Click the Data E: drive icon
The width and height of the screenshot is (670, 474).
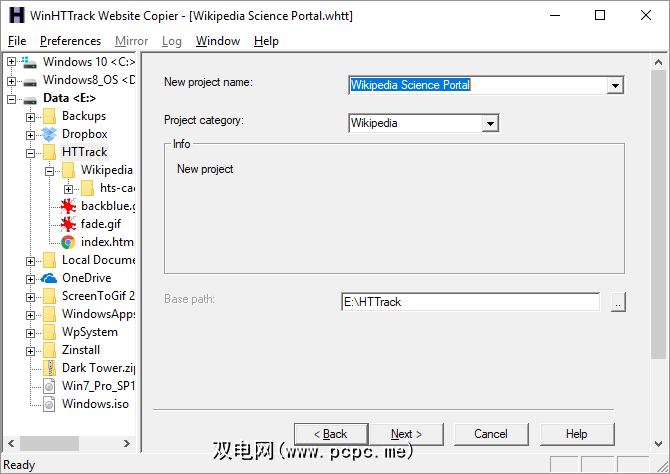[x=30, y=99]
